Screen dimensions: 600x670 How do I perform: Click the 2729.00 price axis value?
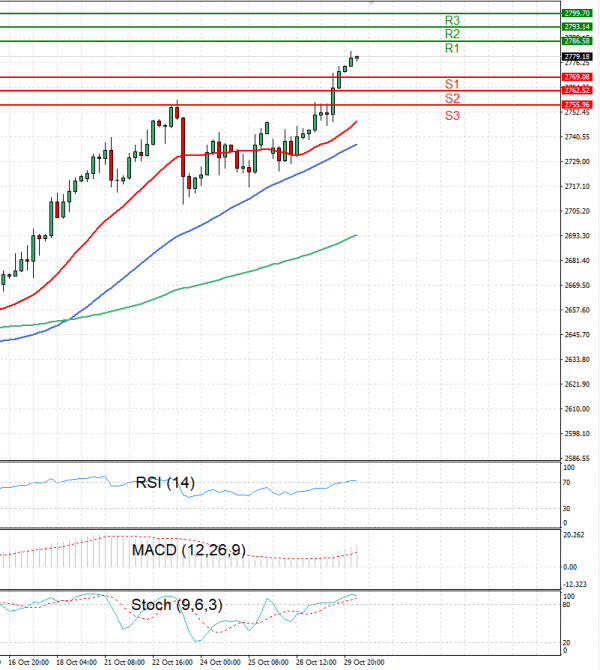pyautogui.click(x=577, y=162)
